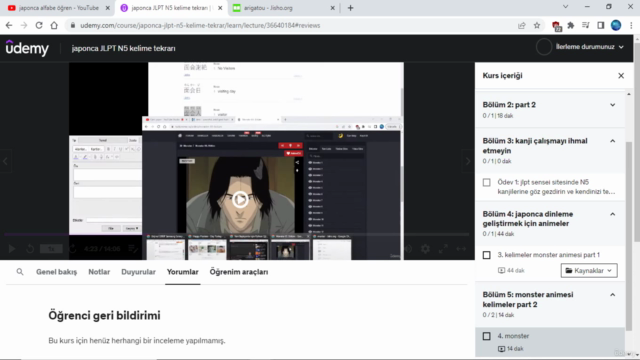Go to the previous lecture arrow
Viewport: 640px width, 360px height.
5,161
